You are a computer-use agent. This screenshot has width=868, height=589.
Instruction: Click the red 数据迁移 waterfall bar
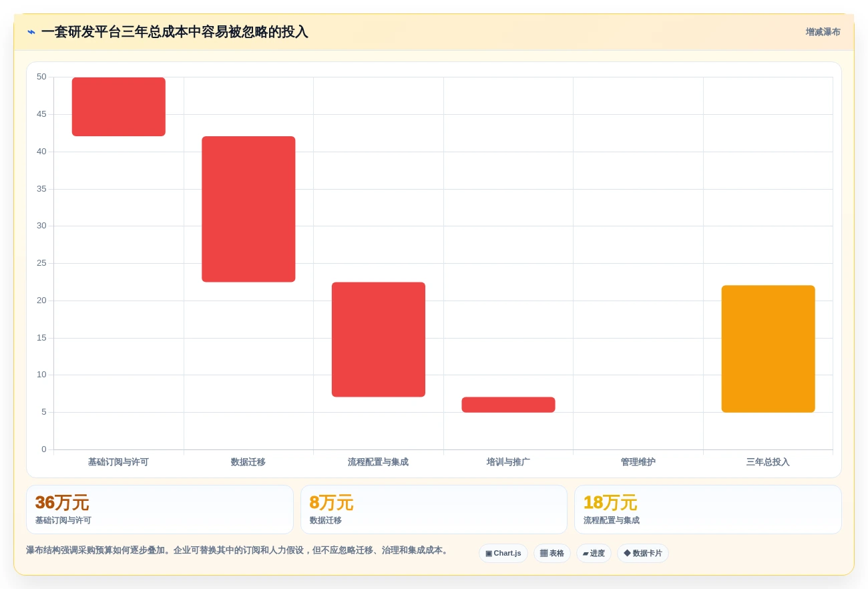coord(248,209)
